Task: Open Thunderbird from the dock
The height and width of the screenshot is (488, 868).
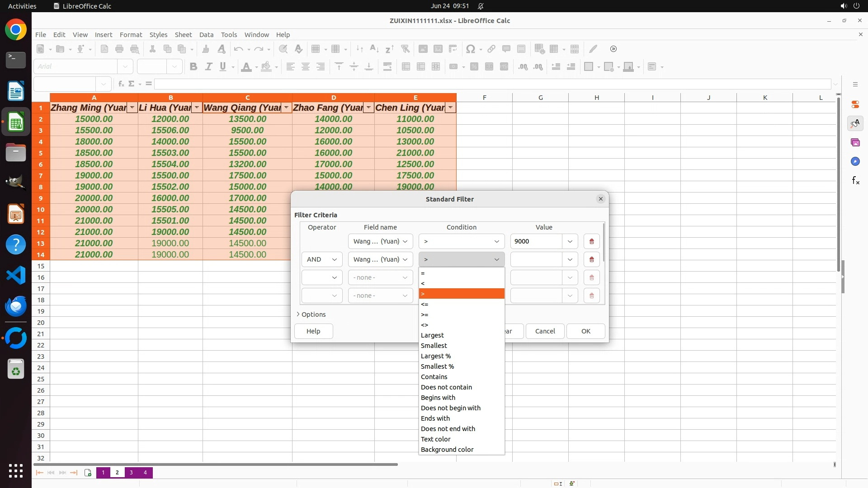Action: [x=16, y=306]
